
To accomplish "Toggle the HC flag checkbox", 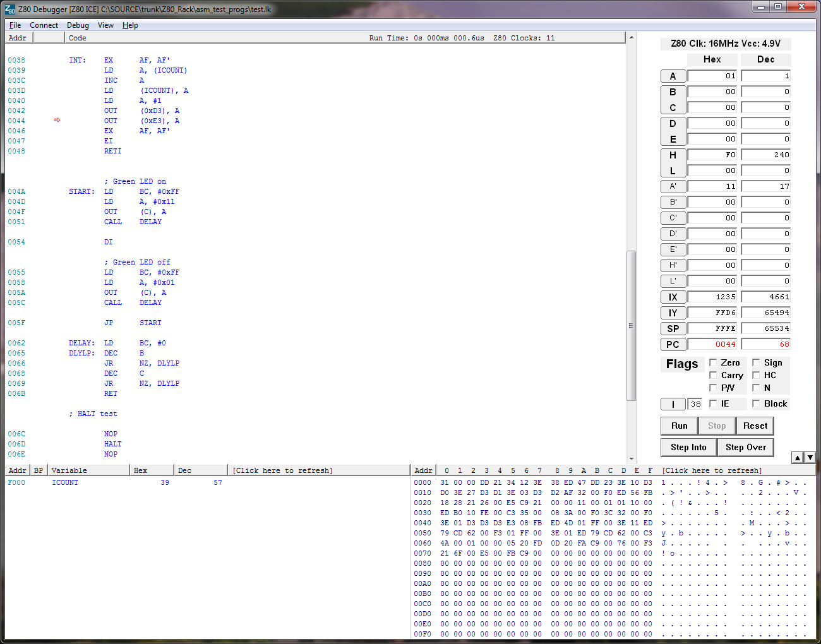I will pyautogui.click(x=756, y=375).
